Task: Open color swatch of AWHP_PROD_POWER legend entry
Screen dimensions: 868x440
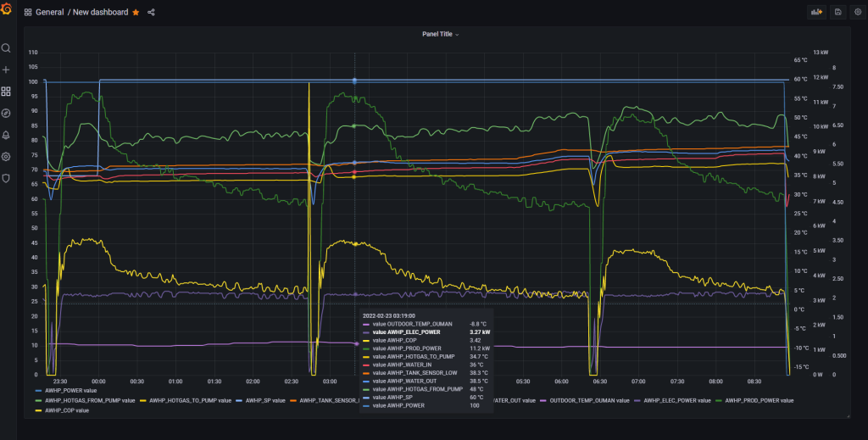Action: [x=719, y=401]
